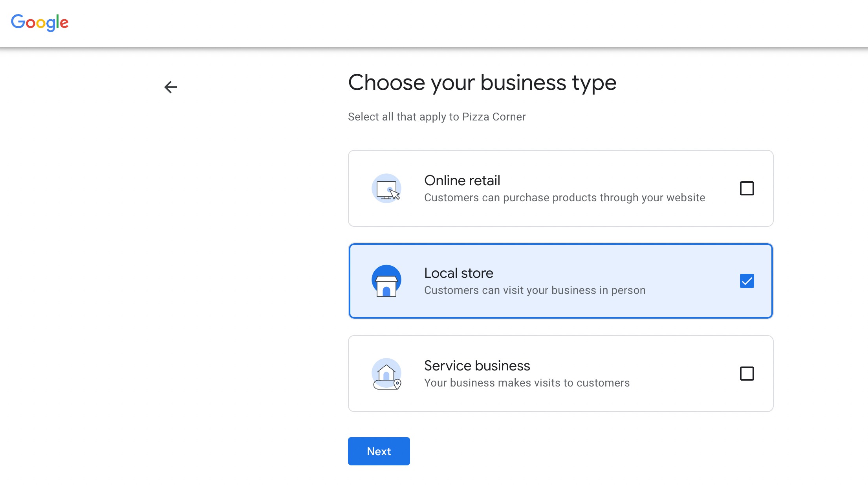Go back using the left arrow
The width and height of the screenshot is (868, 485).
tap(170, 87)
